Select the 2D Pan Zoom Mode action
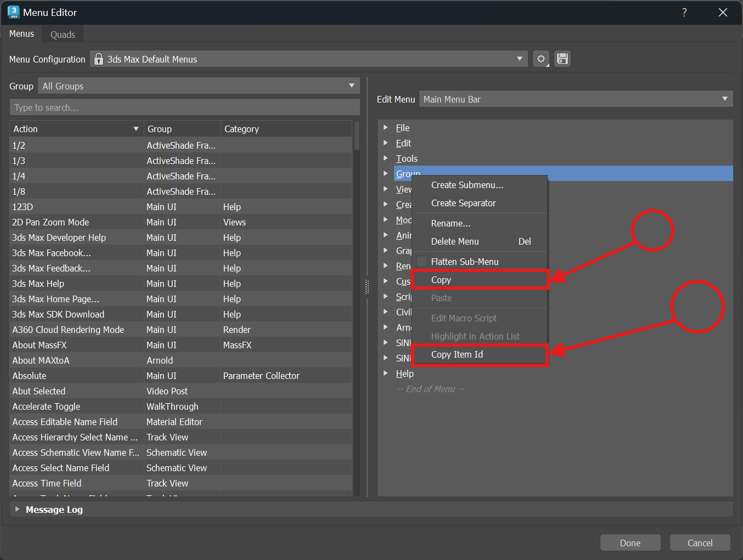The image size is (743, 560). pyautogui.click(x=181, y=222)
